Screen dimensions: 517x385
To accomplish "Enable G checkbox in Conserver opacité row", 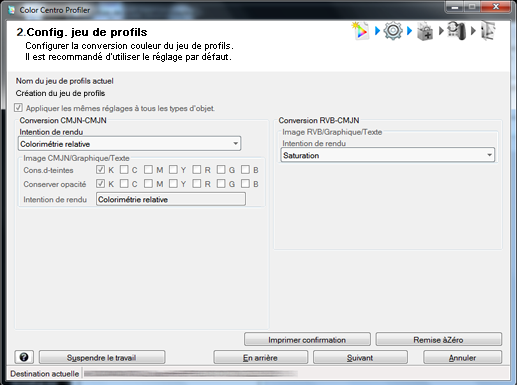I will 221,184.
